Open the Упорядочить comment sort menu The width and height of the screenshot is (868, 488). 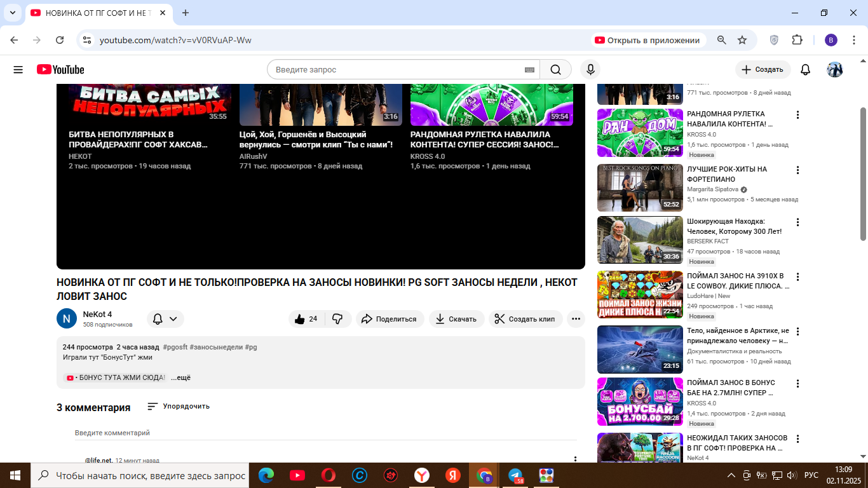tap(179, 406)
